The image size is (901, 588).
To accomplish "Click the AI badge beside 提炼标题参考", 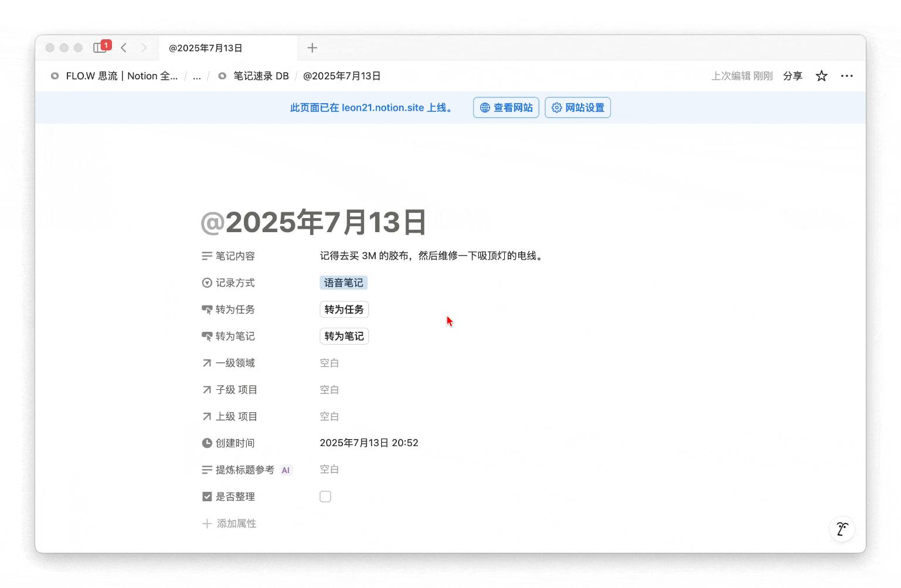I will point(285,470).
